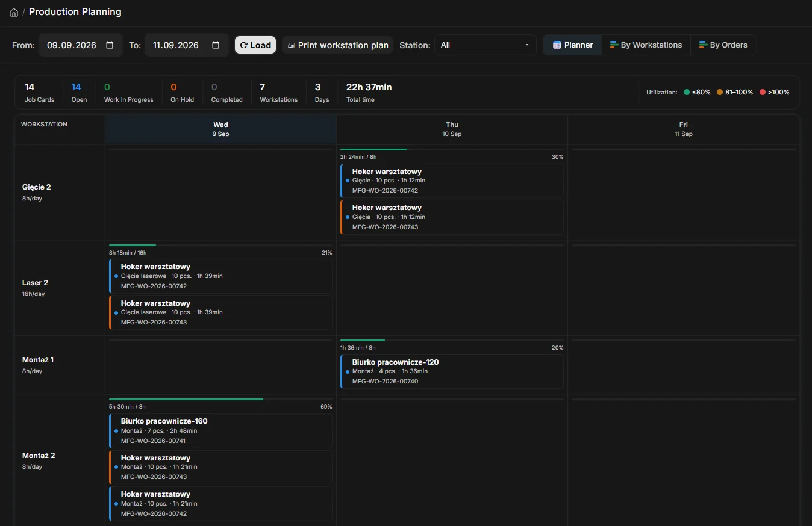Open Montaż Hoker card MFG-WO-2026-00742
Screen dimensions: 812x526
tap(220, 503)
